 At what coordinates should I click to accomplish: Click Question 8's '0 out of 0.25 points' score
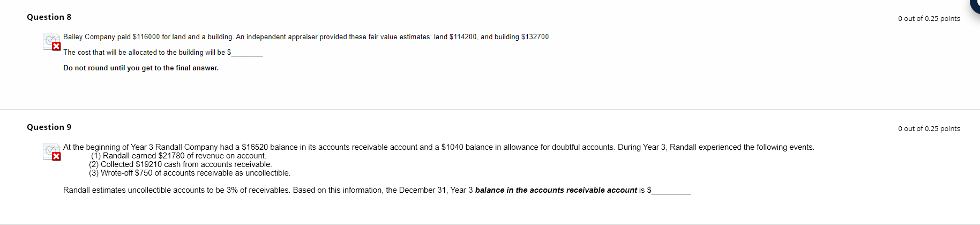pyautogui.click(x=929, y=19)
